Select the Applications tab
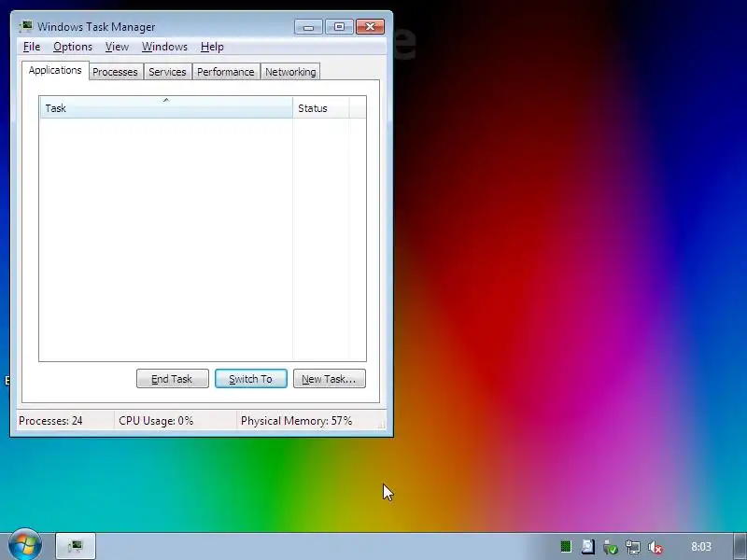747x560 pixels. (x=55, y=71)
